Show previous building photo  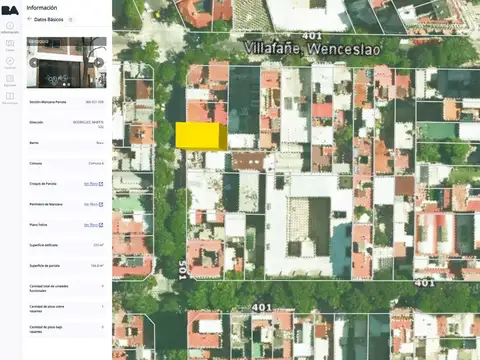point(34,62)
